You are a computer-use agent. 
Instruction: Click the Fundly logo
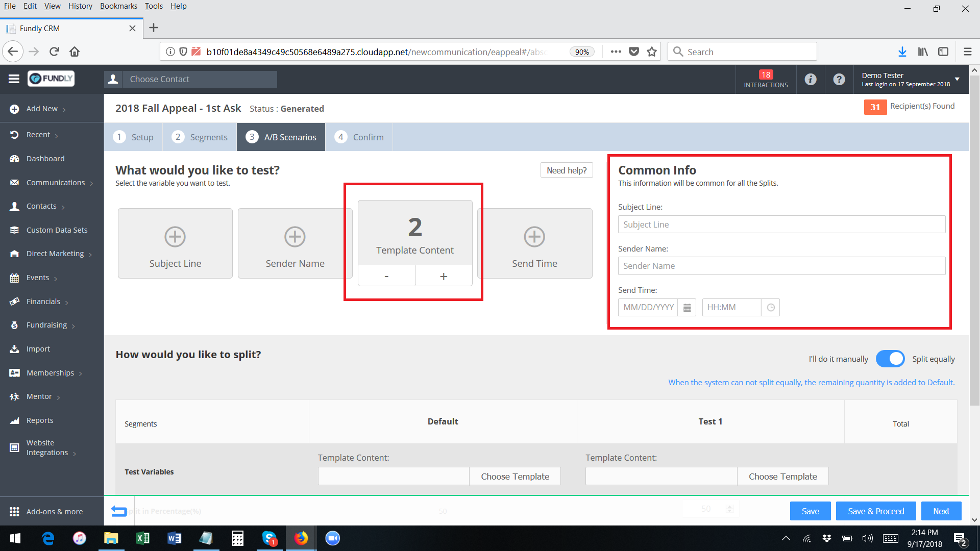coord(51,79)
